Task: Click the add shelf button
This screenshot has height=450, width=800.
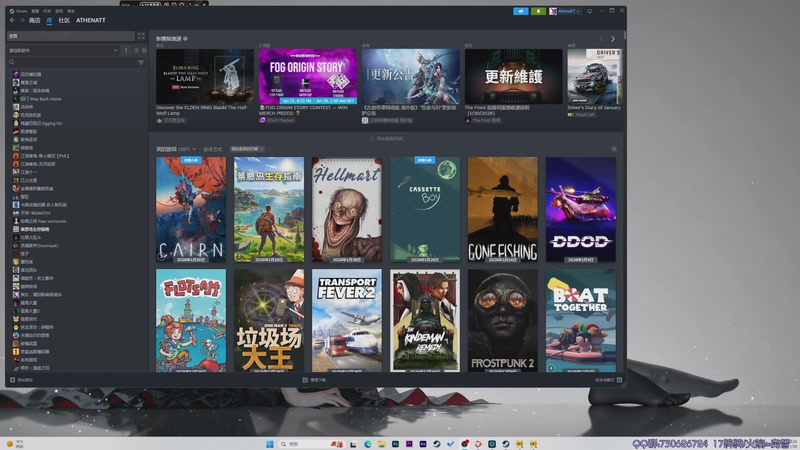Action: click(386, 139)
